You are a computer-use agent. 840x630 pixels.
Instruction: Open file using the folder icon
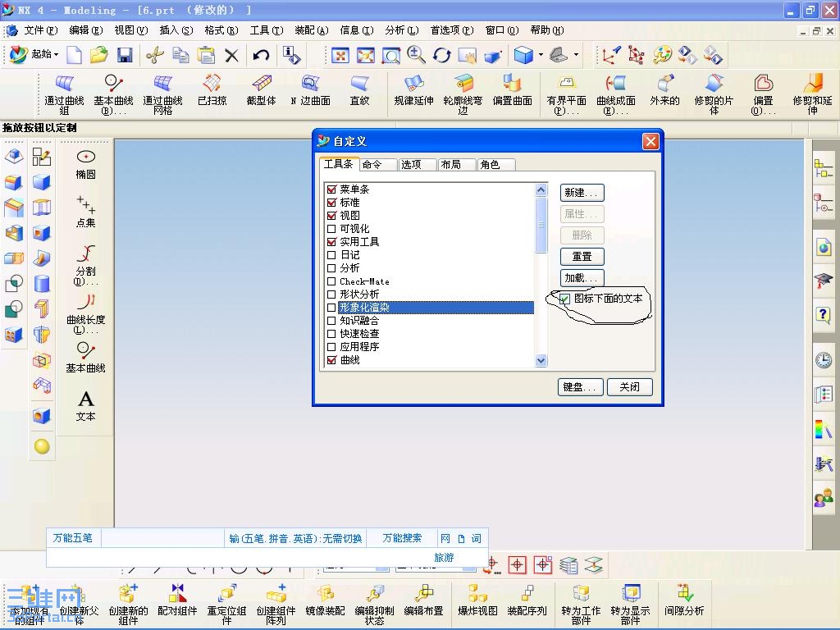click(99, 55)
